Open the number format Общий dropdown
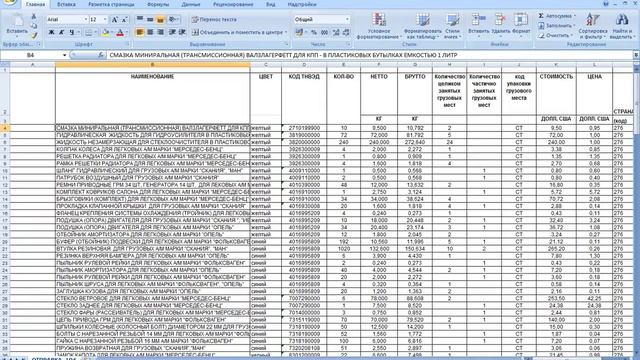Screen dimensions: 640x360 [347, 20]
